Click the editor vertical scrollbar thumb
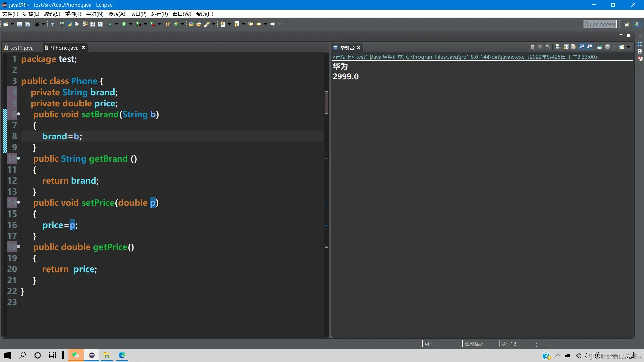Viewport: 644px width, 362px height. (x=326, y=102)
